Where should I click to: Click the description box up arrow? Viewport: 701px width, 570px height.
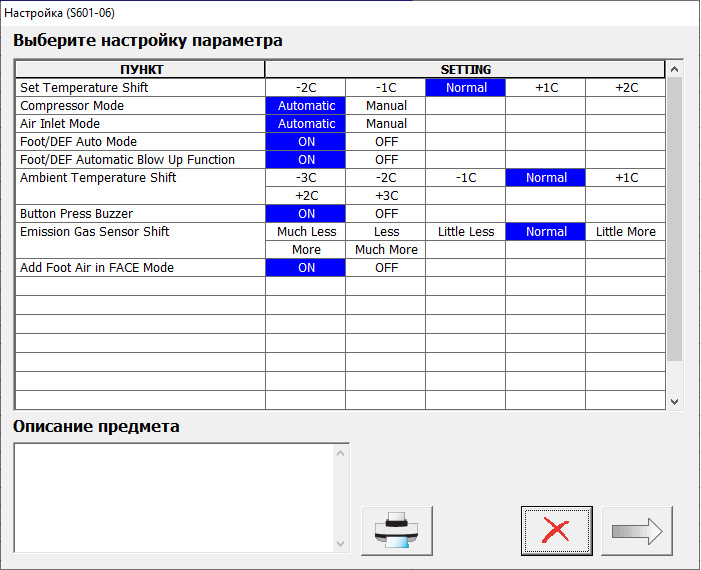(340, 453)
